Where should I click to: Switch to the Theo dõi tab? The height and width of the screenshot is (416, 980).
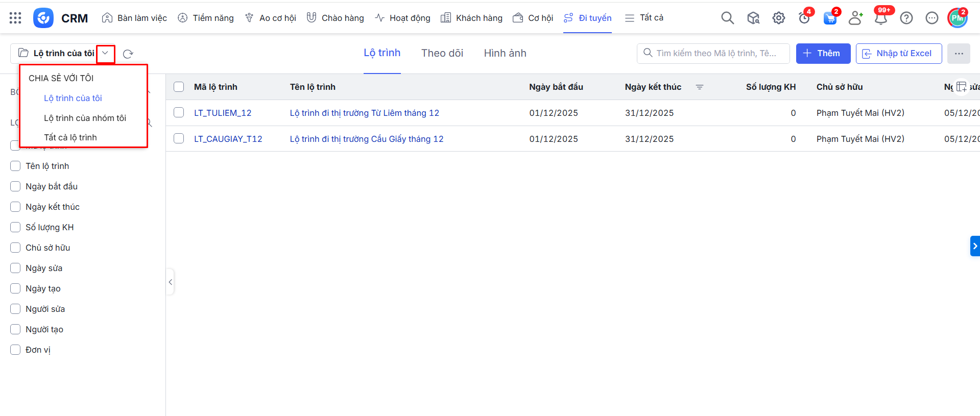click(442, 53)
